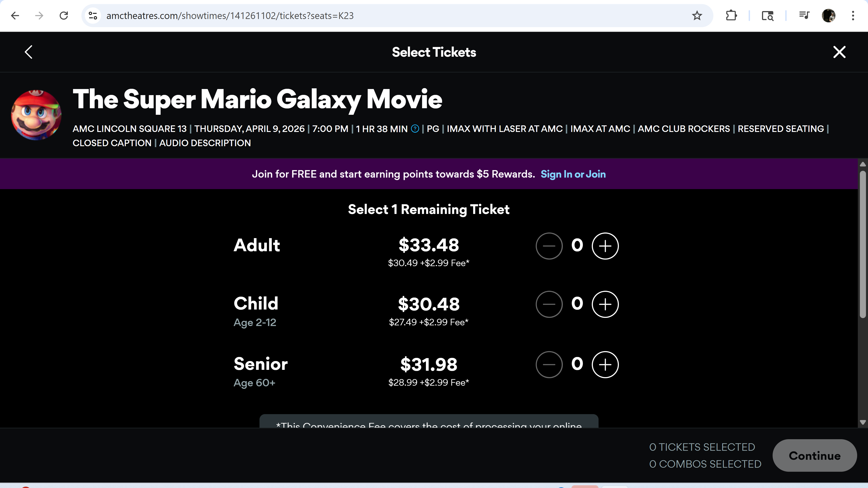Open runtime info question mark icon
Screen dimensions: 868x488
[415, 129]
